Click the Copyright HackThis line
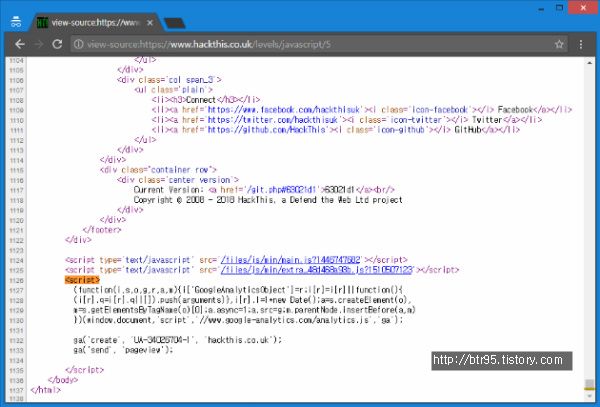The image size is (600, 407). point(268,200)
